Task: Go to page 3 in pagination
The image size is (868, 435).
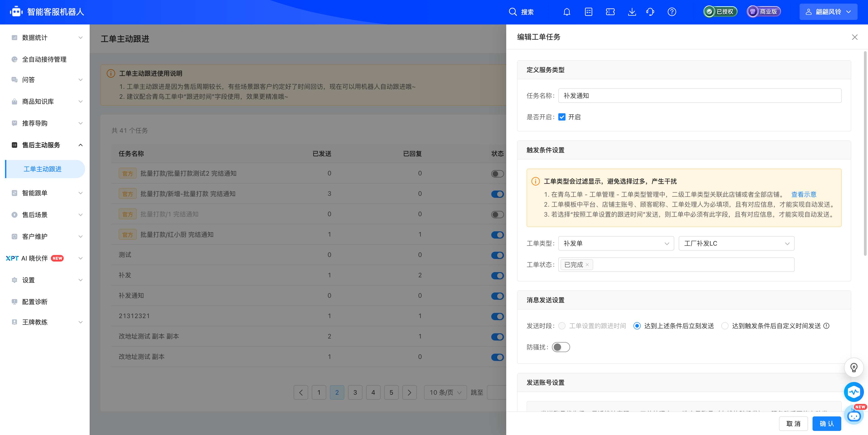Action: [x=355, y=392]
